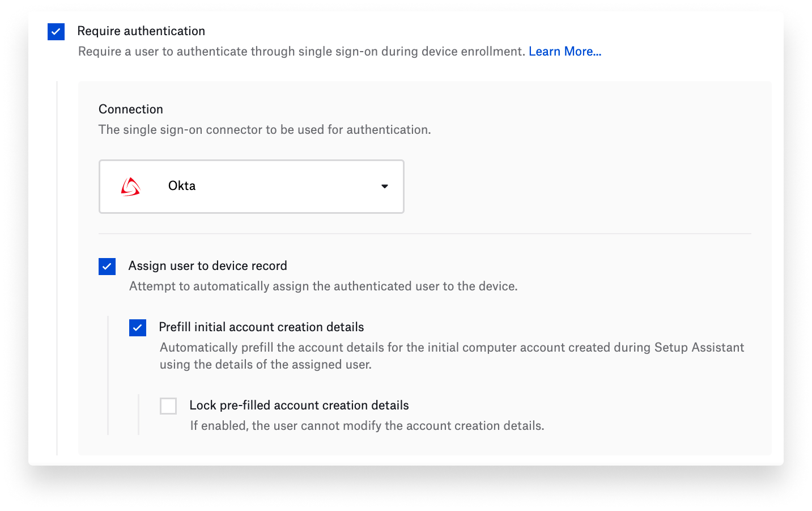The height and width of the screenshot is (511, 812).
Task: Click the Require authentication label text
Action: tap(141, 31)
